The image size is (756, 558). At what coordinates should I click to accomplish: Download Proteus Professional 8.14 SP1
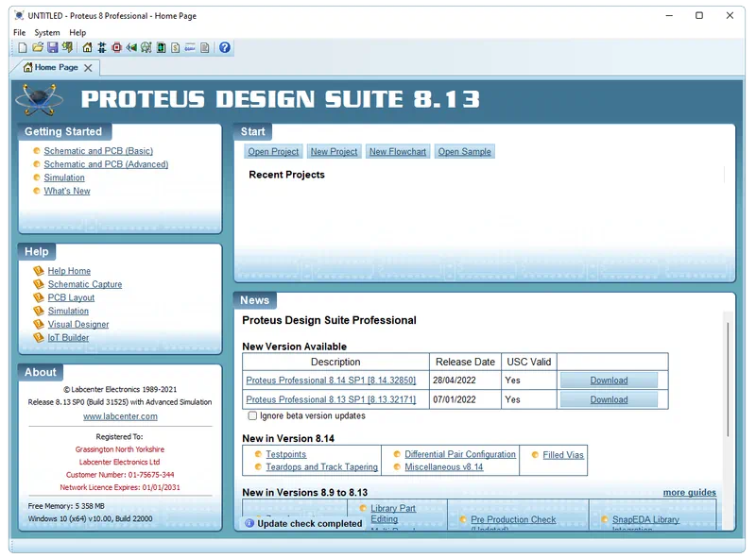point(609,380)
